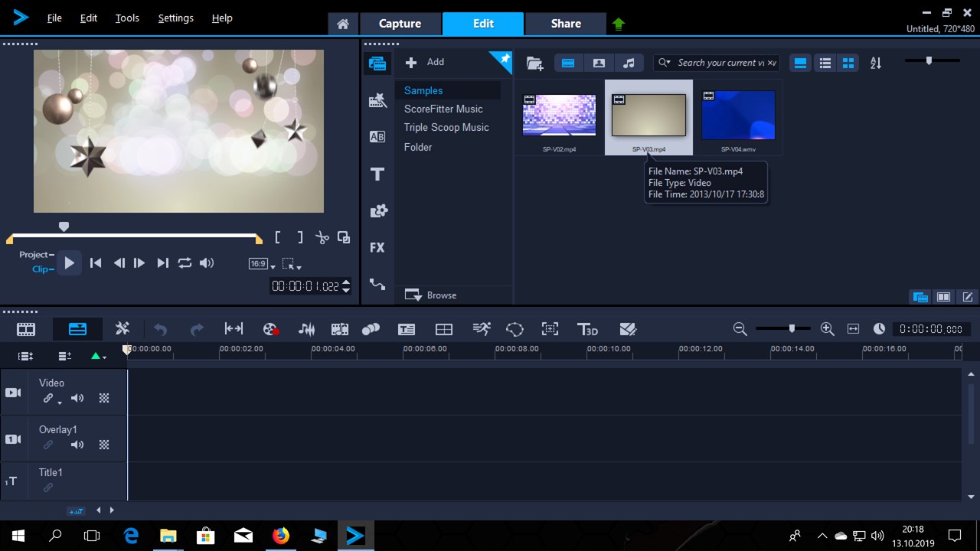Open the Title library in the sidebar
This screenshot has width=980, height=551.
coord(377,174)
